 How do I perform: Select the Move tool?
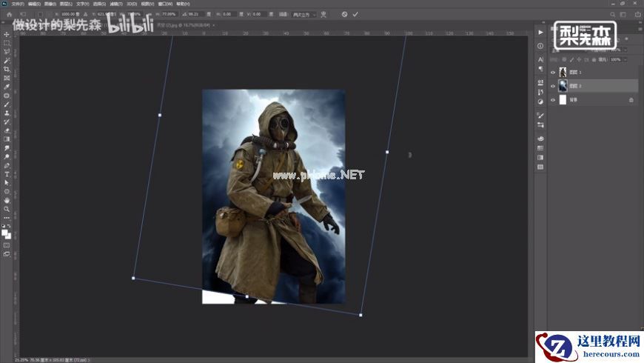click(7, 34)
